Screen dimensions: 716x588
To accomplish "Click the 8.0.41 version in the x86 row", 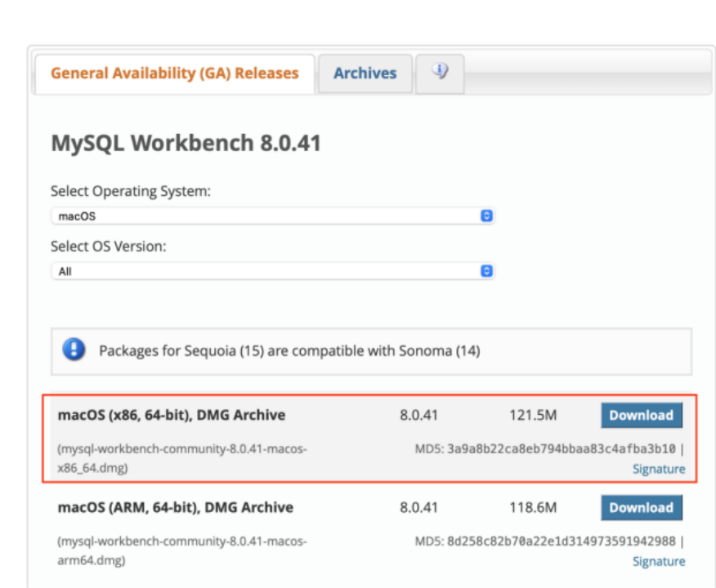I will click(x=418, y=415).
